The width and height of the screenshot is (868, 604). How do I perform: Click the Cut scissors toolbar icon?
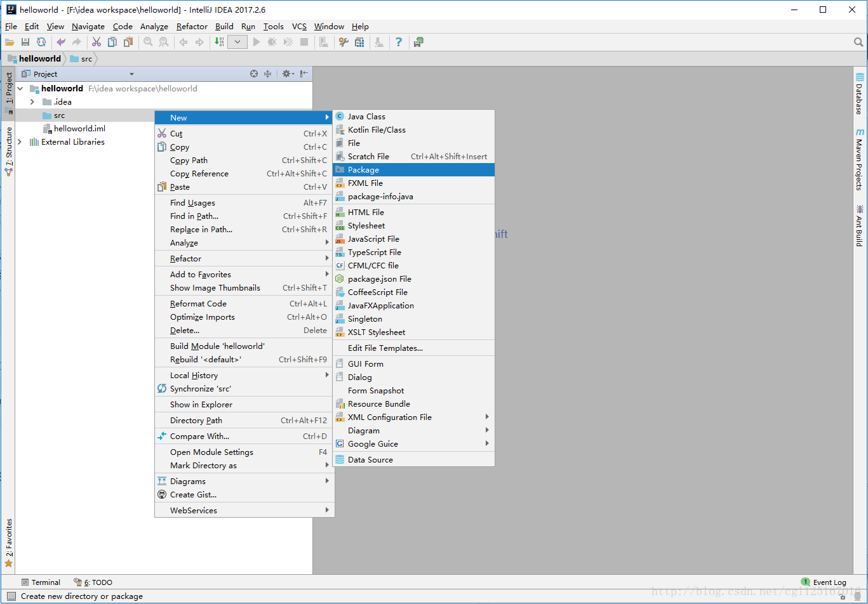tap(97, 42)
